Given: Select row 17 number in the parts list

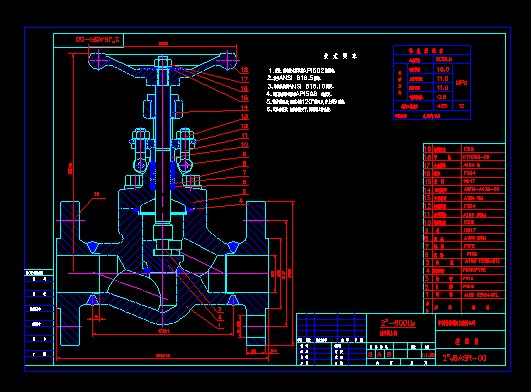Looking at the screenshot, I should [x=428, y=165].
